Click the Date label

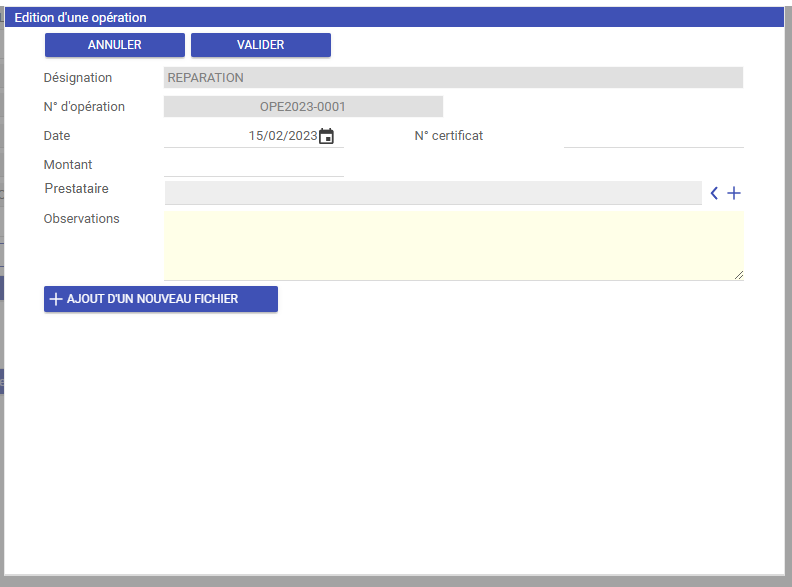(x=57, y=136)
